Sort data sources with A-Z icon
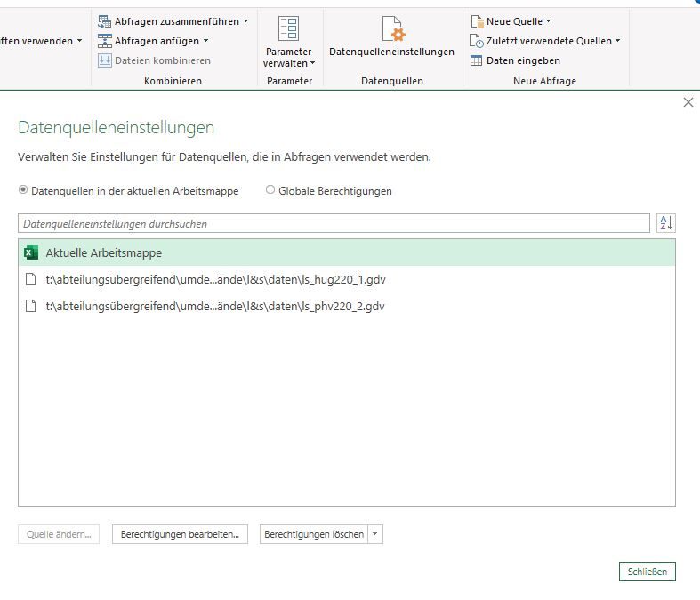The height and width of the screenshot is (600, 700). click(x=666, y=222)
